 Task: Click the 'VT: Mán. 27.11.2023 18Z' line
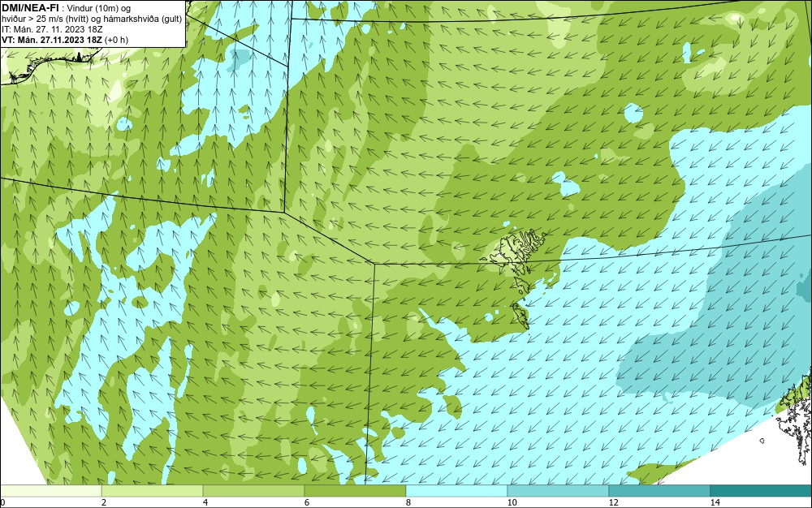pos(52,39)
